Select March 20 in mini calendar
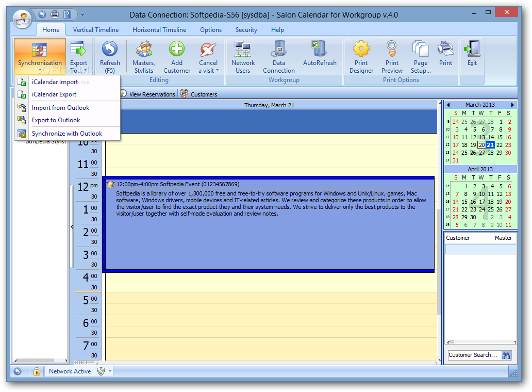Screen dimensions: 532x392 tap(482, 145)
